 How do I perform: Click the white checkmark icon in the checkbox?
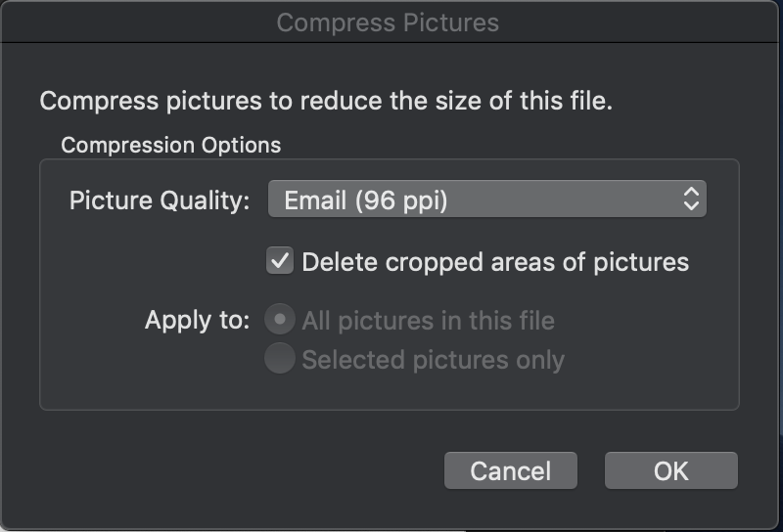tap(280, 261)
